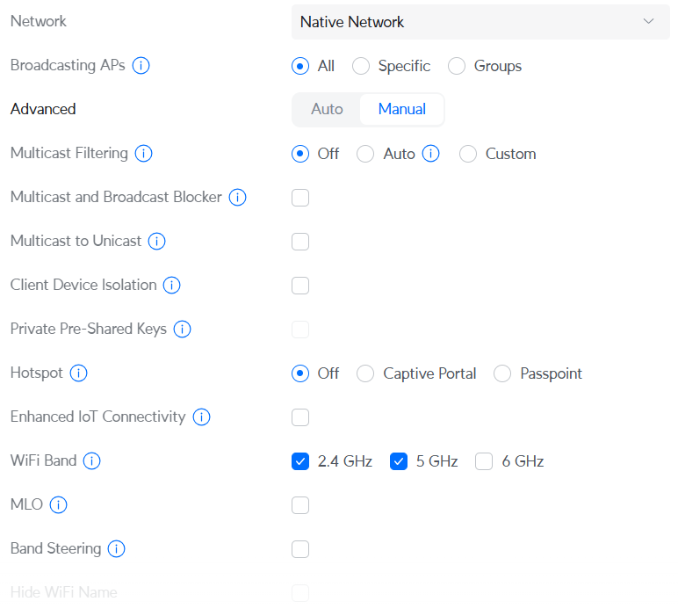The image size is (678, 616).
Task: View Private Pre-Shared Keys info icon
Action: pos(182,330)
